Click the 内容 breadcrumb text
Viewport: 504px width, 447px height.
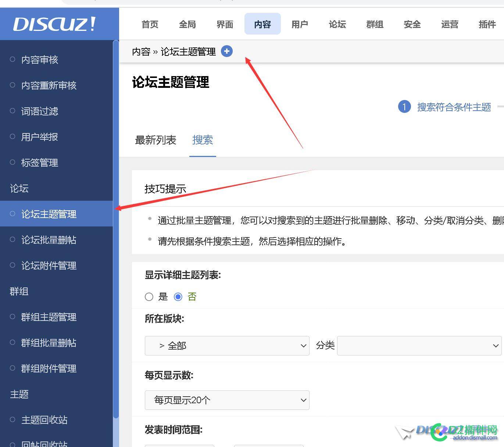tap(141, 52)
